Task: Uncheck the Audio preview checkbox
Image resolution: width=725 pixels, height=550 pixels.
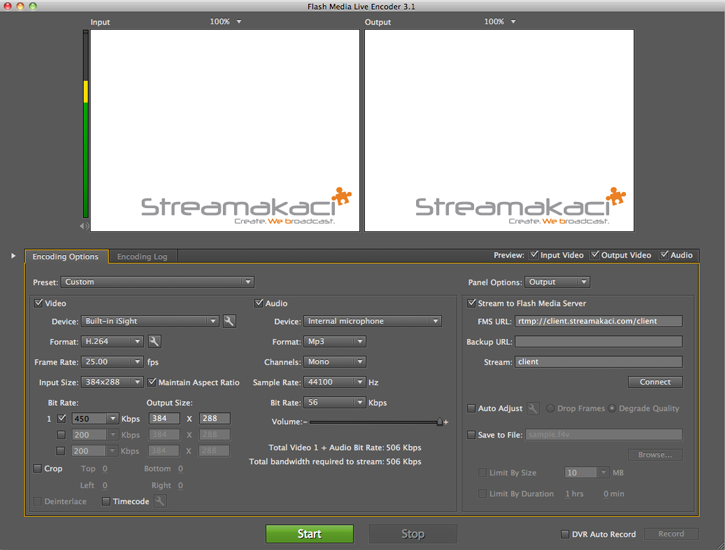Action: pos(664,255)
